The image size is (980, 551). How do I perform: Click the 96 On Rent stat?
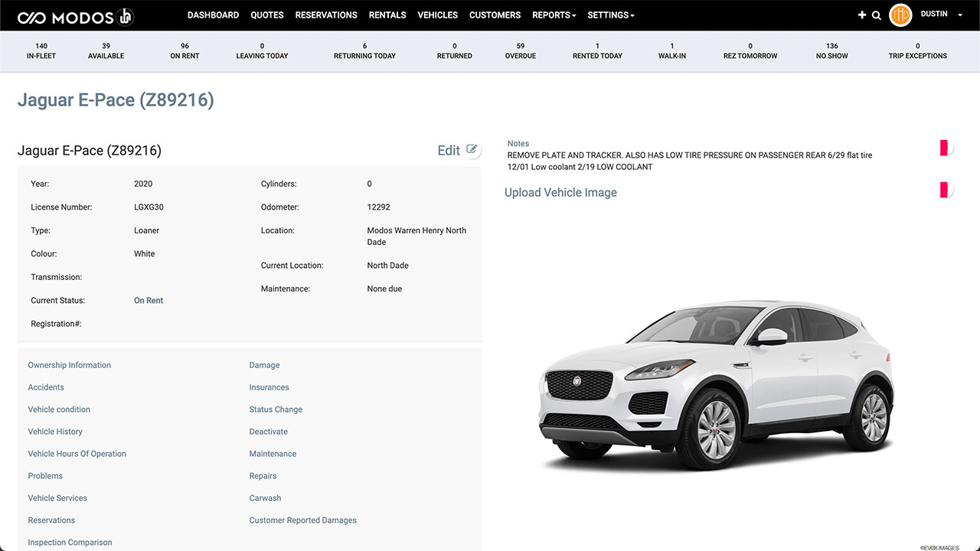(185, 51)
